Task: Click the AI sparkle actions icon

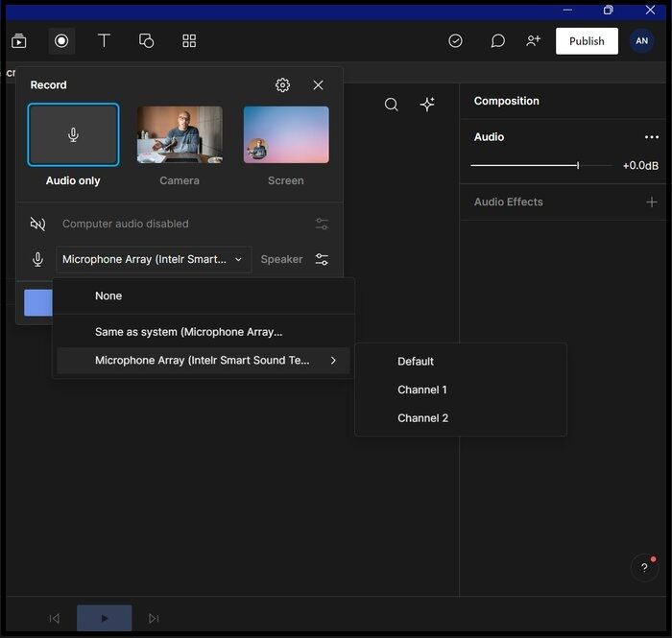Action: (x=427, y=105)
